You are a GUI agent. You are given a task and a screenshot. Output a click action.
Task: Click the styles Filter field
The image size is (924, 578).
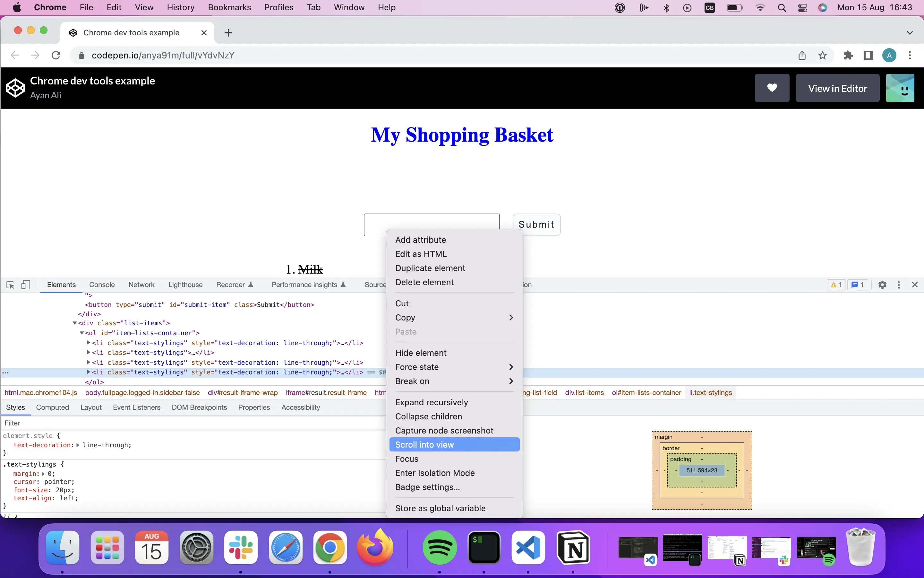(193, 423)
